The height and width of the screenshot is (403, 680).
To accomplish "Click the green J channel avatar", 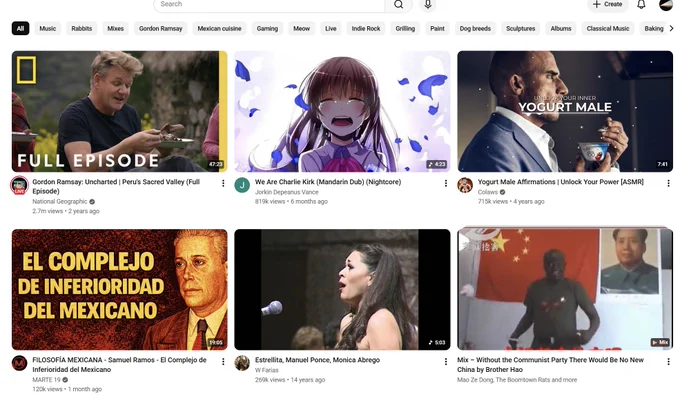I will click(242, 185).
